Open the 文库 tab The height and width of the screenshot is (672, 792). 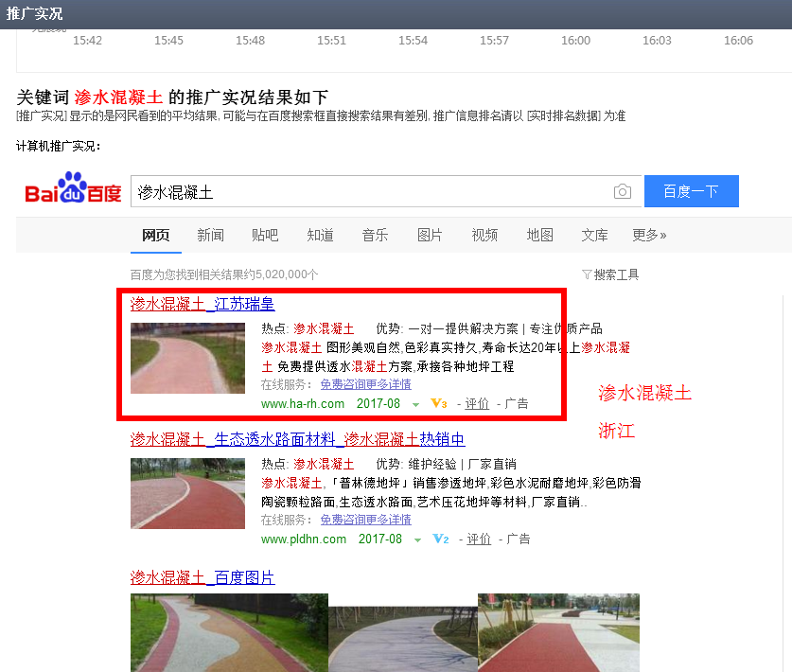point(594,235)
